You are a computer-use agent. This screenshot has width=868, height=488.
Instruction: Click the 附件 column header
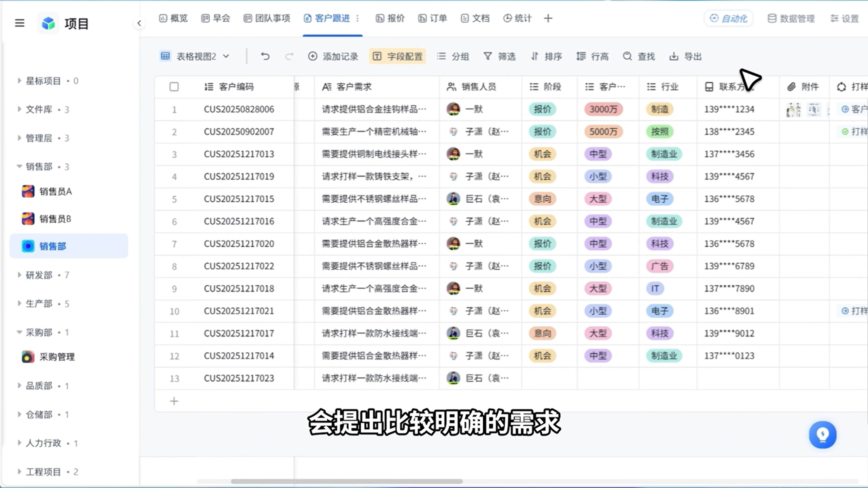[804, 87]
